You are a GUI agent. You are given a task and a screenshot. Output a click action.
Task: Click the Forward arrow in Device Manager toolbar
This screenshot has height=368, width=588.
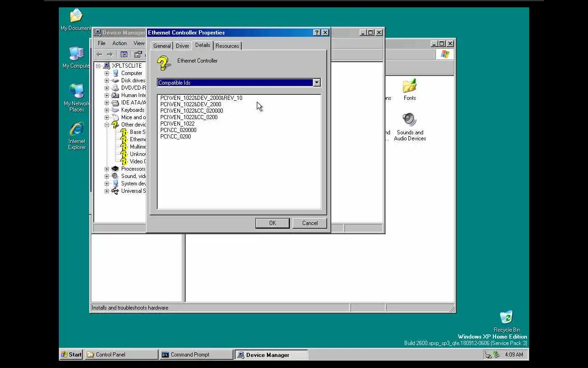110,54
